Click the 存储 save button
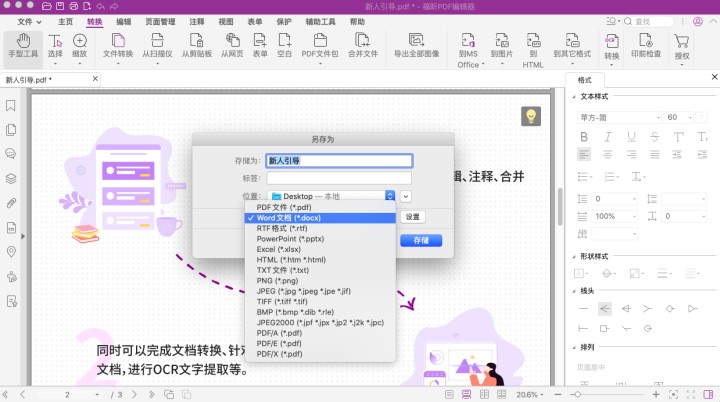 [420, 240]
